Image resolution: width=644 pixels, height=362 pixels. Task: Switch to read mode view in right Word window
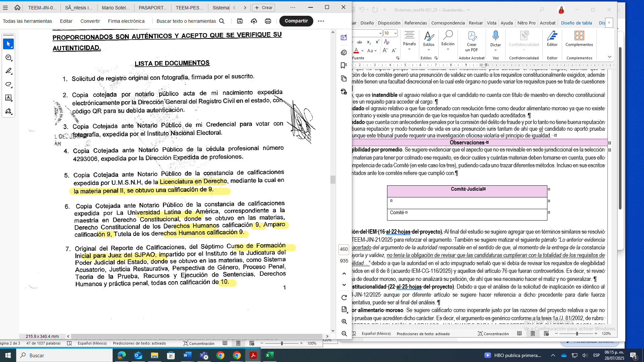coord(519,334)
